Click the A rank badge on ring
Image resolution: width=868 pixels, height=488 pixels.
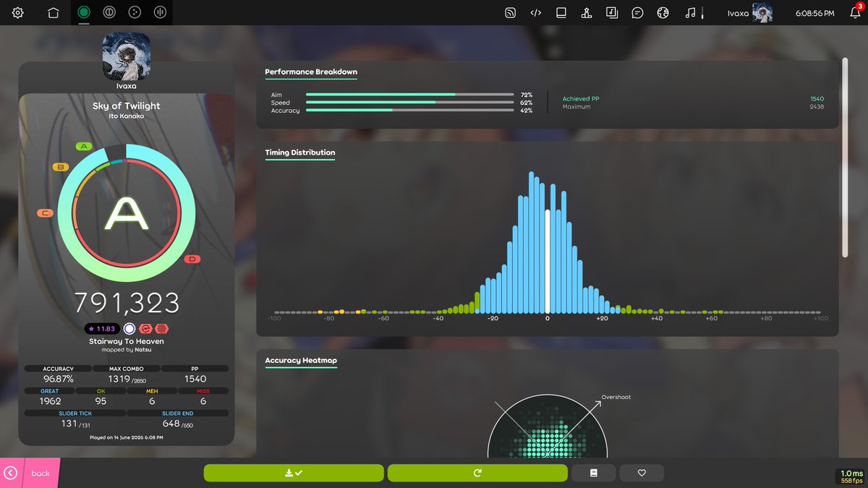(84, 146)
